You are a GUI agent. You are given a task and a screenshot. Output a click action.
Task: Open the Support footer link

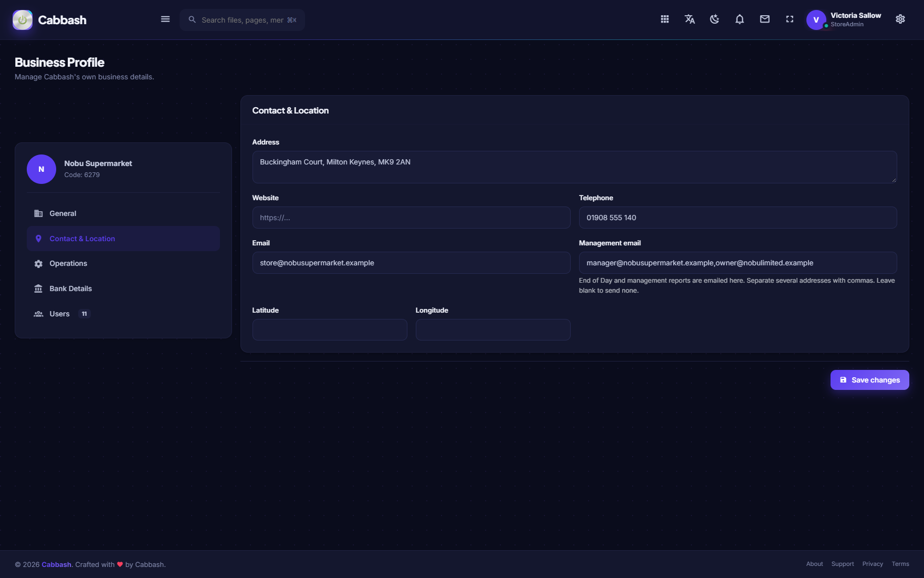tap(842, 564)
